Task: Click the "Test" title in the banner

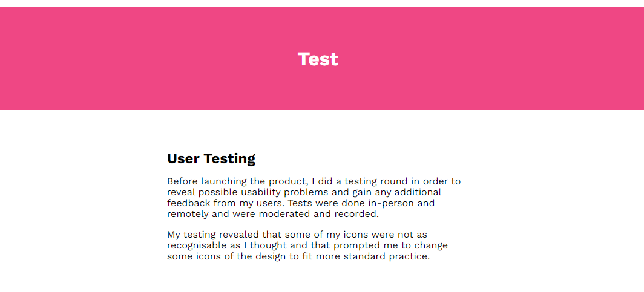Action: click(318, 59)
